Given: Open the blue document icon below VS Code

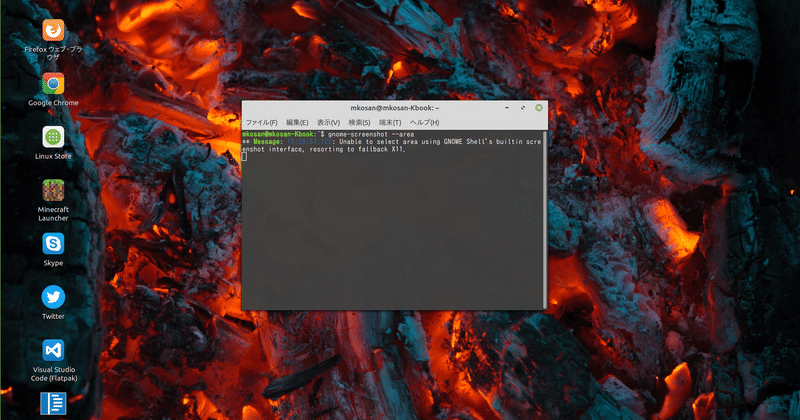Looking at the screenshot, I should [53, 404].
